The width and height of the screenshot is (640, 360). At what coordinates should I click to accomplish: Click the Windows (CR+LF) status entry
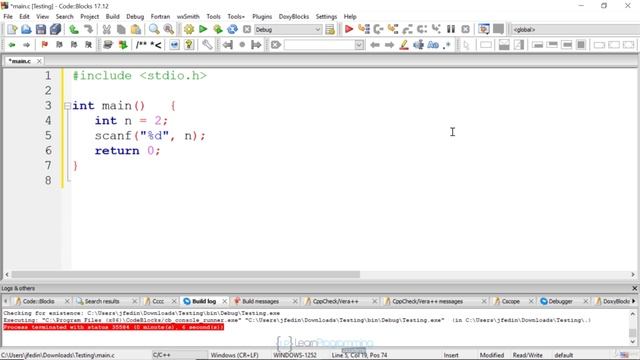tap(234, 355)
